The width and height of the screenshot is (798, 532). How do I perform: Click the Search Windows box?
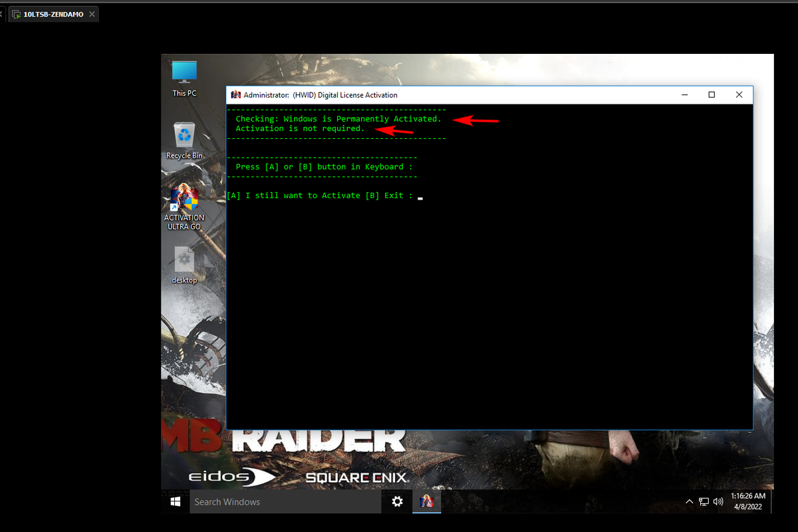point(285,501)
